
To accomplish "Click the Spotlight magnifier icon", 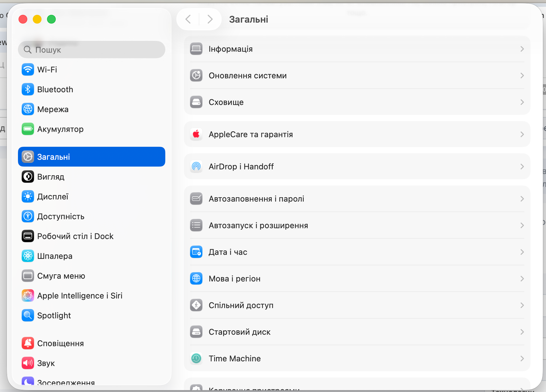I will [28, 316].
